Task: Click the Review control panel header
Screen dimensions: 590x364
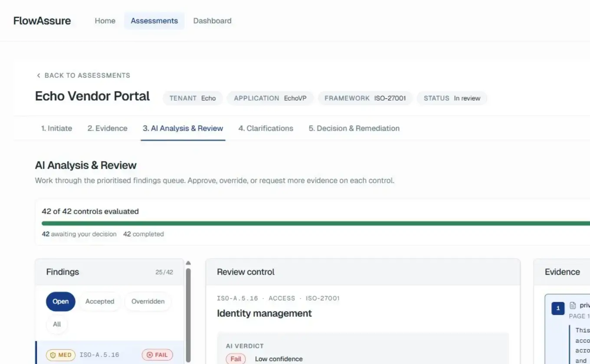Action: coord(363,272)
